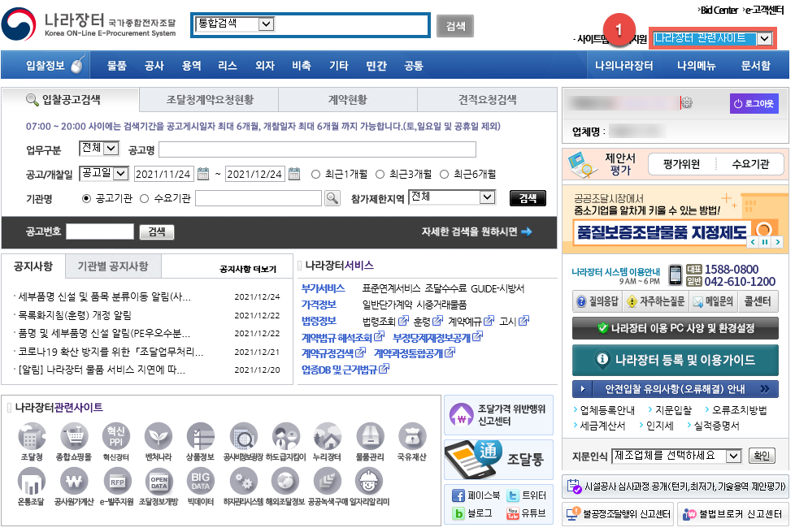
Task: Open the start-date calendar picker icon
Action: [203, 175]
